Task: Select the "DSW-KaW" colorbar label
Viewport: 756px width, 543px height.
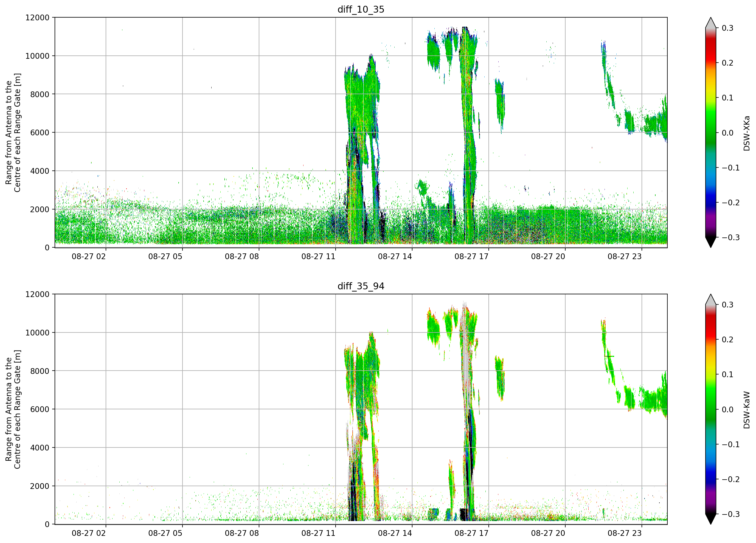Action: [747, 410]
